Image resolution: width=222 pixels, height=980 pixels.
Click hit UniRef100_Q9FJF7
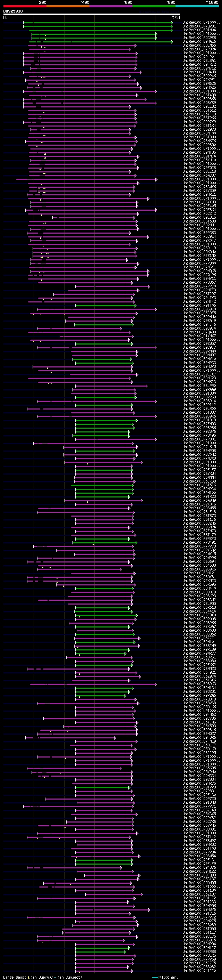pos(199,470)
